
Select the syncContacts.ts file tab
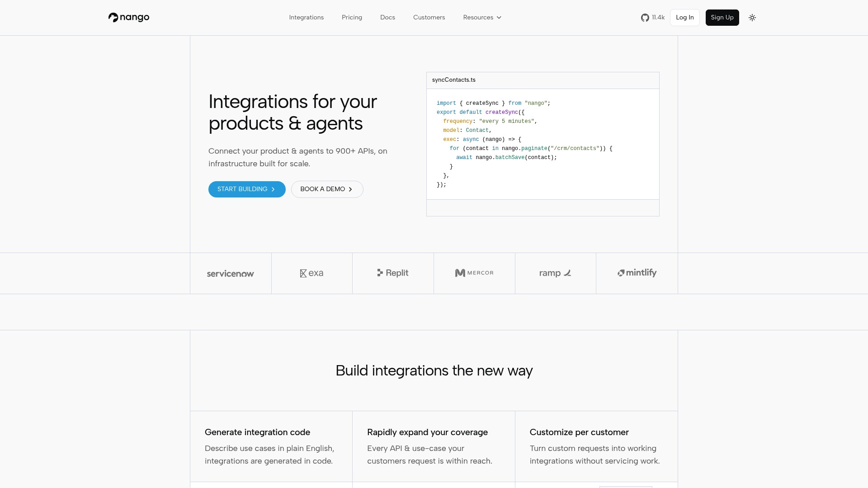pyautogui.click(x=454, y=80)
